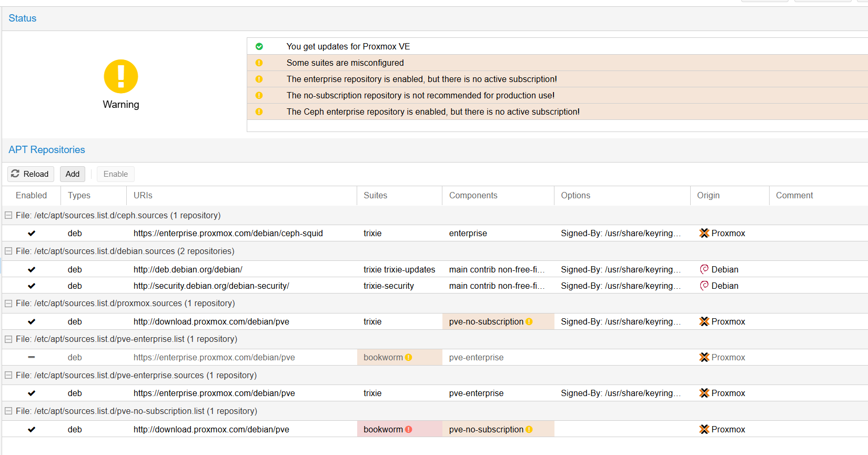The width and height of the screenshot is (868, 455).
Task: Click red error icon next to bookworm suite
Action: (408, 429)
